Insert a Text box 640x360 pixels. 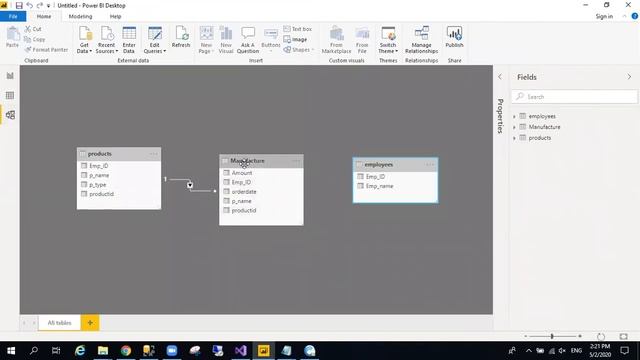[x=298, y=29]
